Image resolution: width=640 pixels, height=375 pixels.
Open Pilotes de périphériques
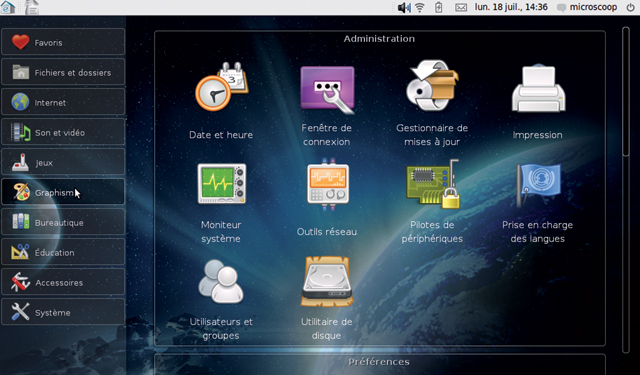[432, 202]
